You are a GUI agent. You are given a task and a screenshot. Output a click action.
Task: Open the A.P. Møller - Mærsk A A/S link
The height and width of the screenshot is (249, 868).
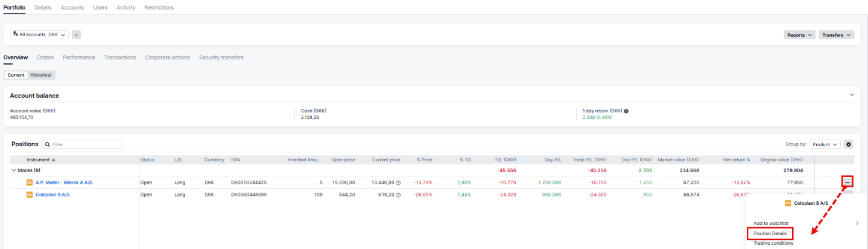[x=63, y=183]
